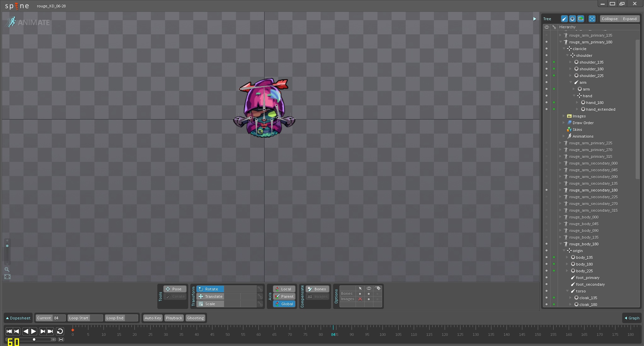This screenshot has width=644, height=346.
Task: Open the Graph panel
Action: point(632,318)
